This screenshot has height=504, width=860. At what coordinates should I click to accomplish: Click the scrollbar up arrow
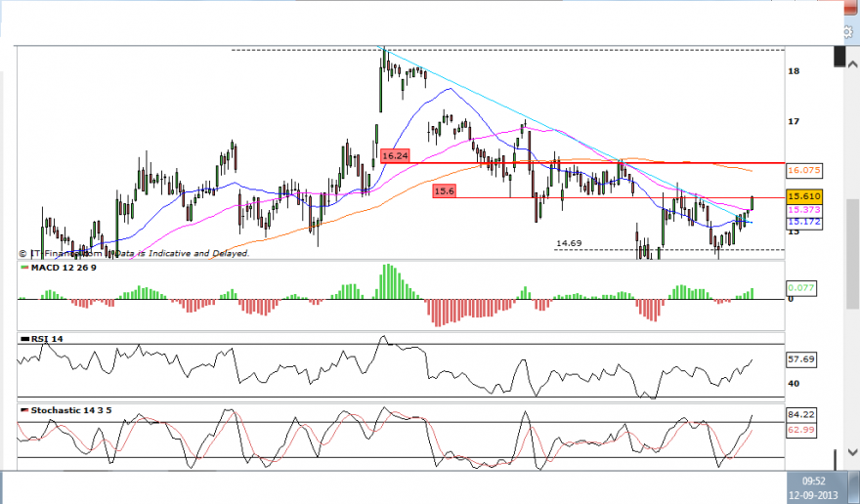click(852, 64)
